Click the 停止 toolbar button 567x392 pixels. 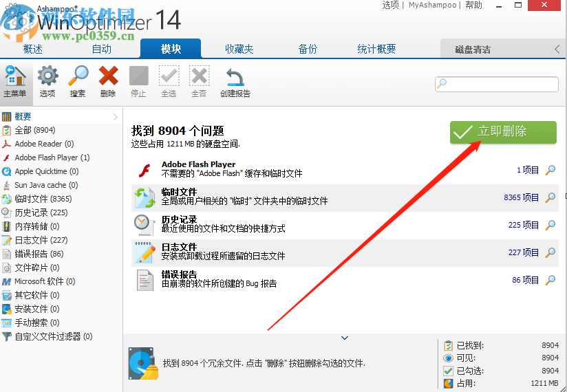138,82
